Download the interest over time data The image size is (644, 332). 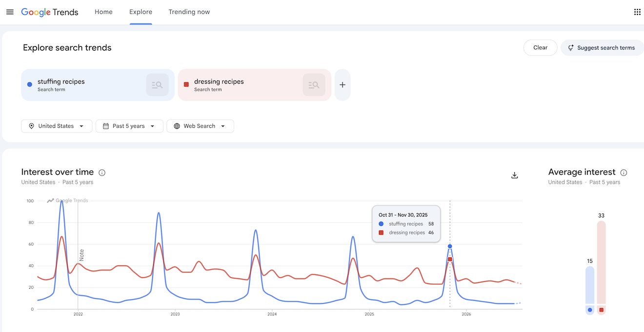[x=514, y=176]
